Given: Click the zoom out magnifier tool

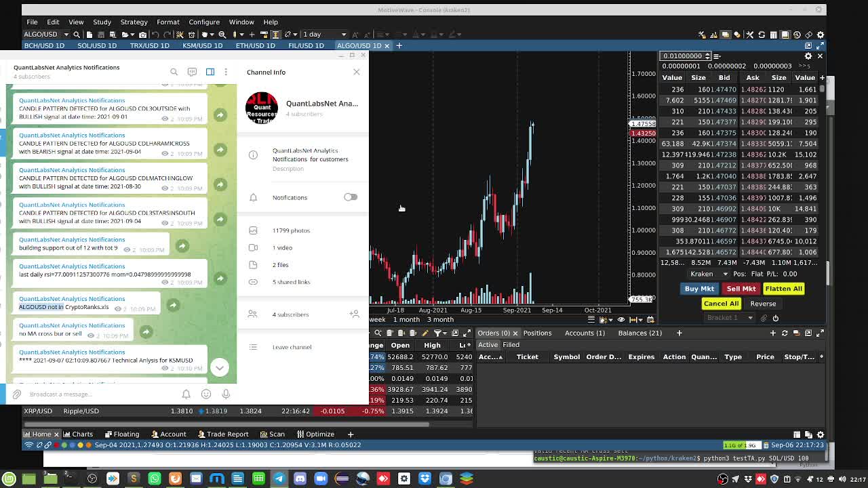Looking at the screenshot, I should pyautogui.click(x=222, y=35).
